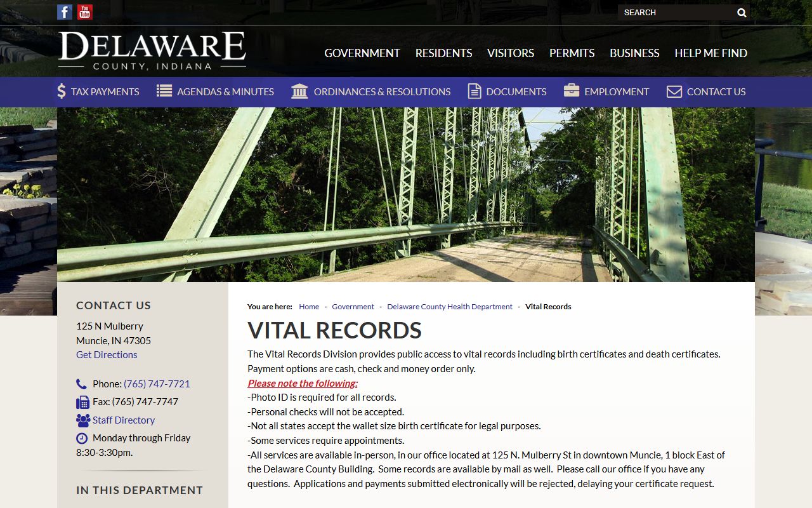Screen dimensions: 812x508
Task: Click the dollar sign Tax Payments icon
Action: 62,91
